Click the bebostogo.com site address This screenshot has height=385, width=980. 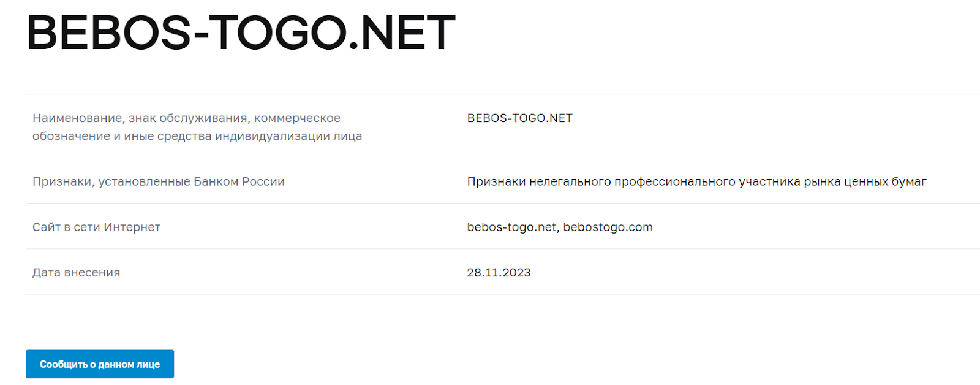pos(608,227)
